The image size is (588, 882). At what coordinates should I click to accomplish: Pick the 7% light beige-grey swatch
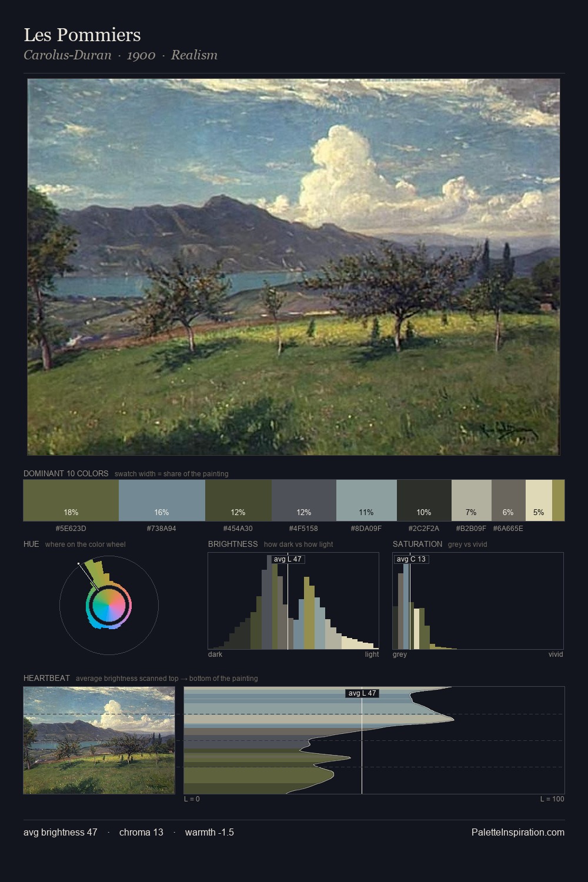tap(472, 500)
